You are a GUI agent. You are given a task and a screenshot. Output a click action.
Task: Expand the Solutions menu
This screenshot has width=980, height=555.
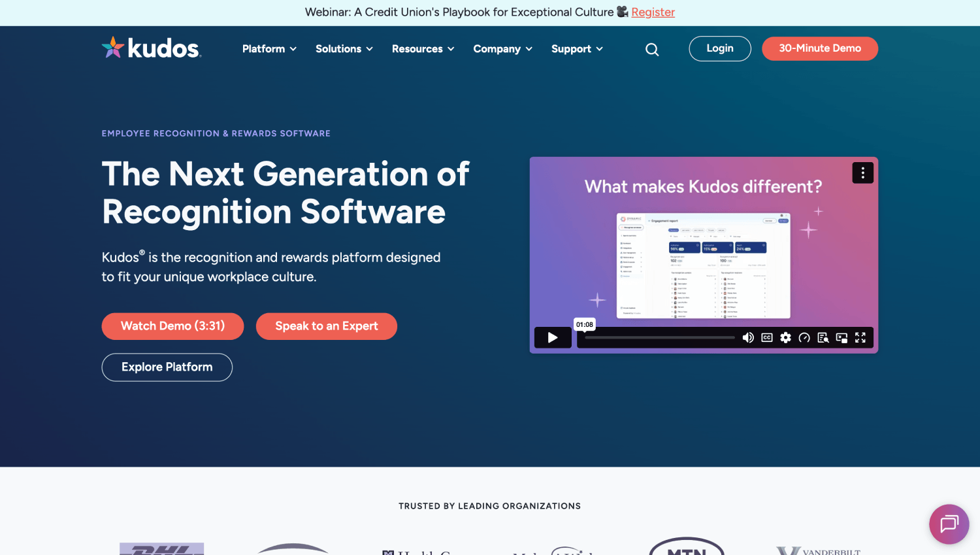344,49
